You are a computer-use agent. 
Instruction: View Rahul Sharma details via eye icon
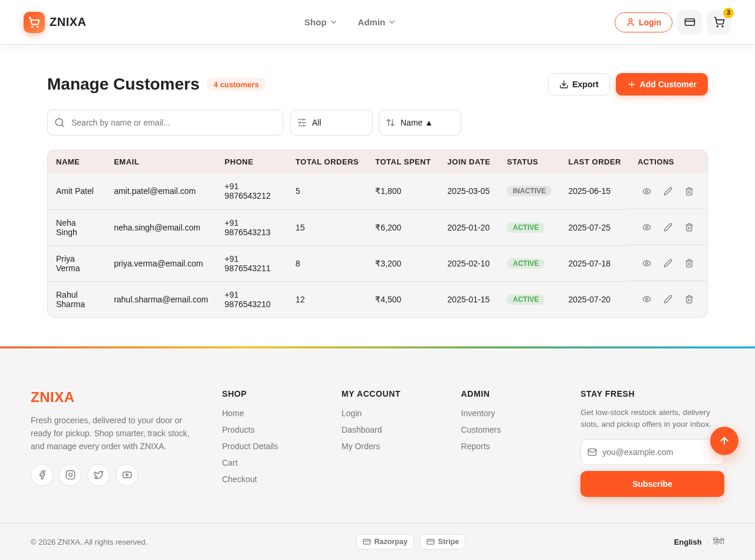click(x=646, y=299)
